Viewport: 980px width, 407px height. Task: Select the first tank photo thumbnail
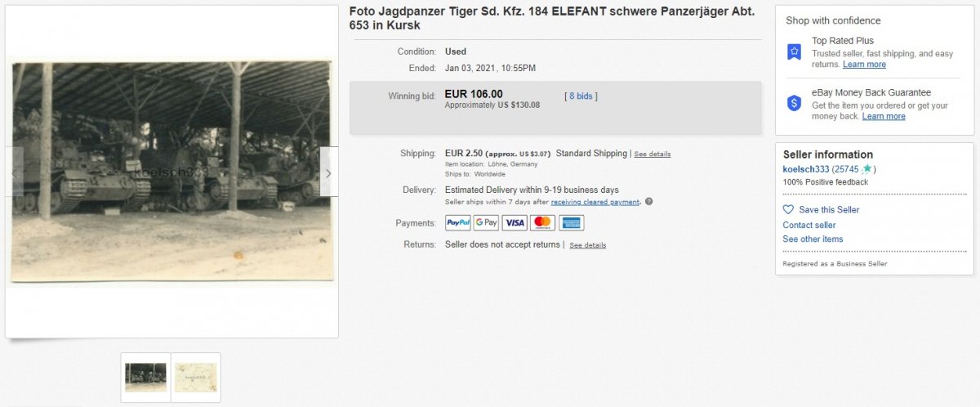(145, 378)
